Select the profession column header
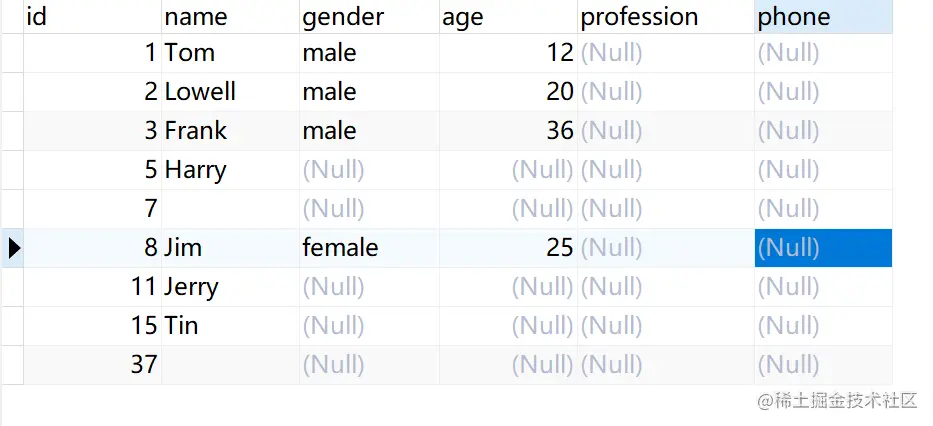 (x=665, y=17)
